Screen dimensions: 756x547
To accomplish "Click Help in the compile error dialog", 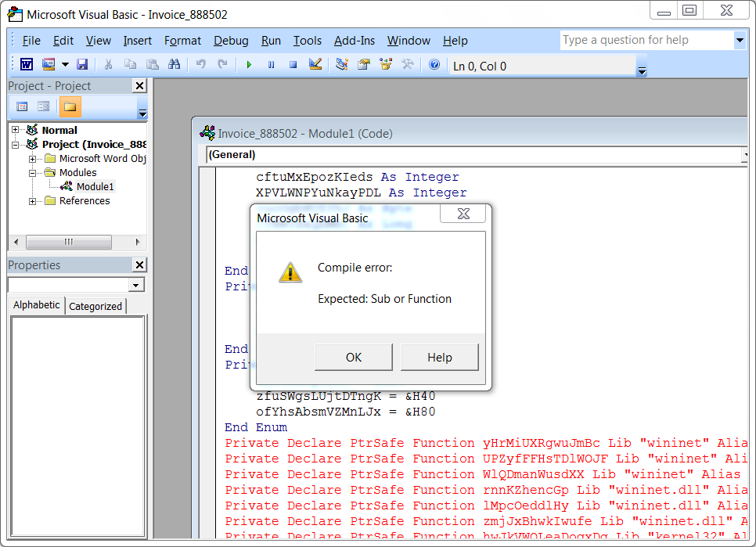I will 439,357.
